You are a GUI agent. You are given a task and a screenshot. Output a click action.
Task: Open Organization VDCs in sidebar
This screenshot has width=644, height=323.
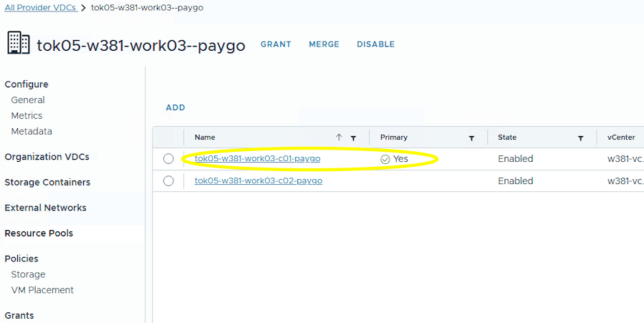point(47,157)
